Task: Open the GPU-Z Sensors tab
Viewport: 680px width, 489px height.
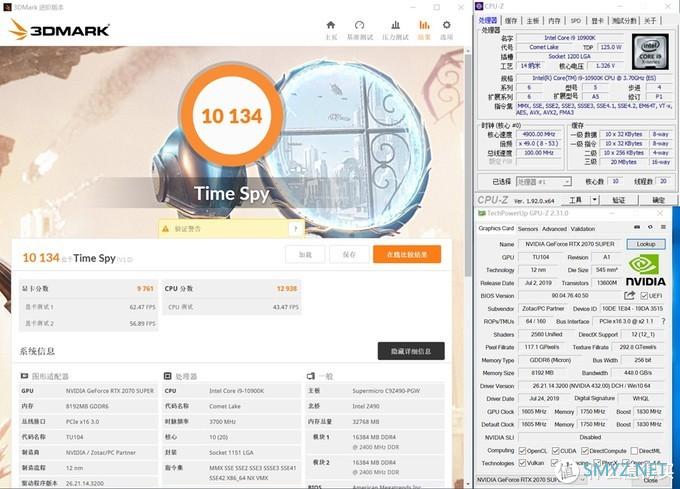Action: (x=528, y=229)
